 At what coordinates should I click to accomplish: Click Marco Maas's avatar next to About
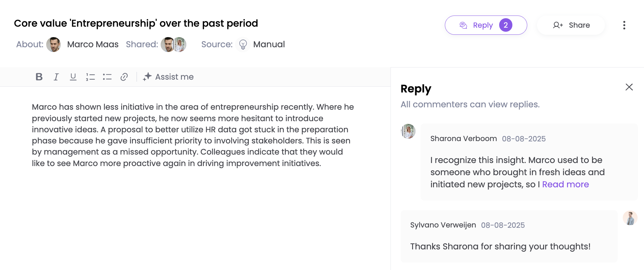click(x=53, y=45)
